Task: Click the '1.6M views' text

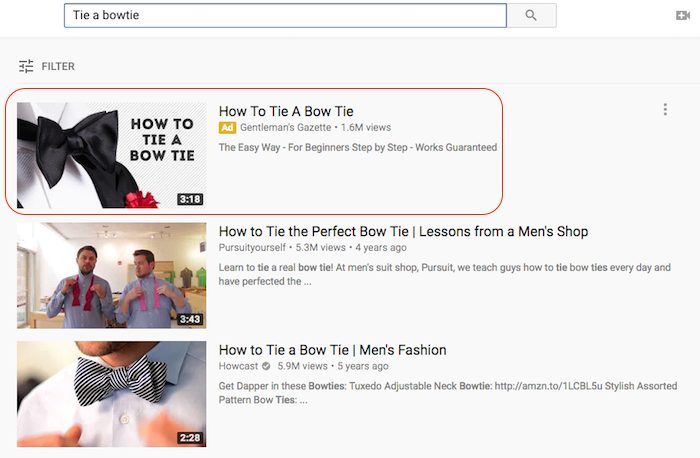Action: pos(366,128)
